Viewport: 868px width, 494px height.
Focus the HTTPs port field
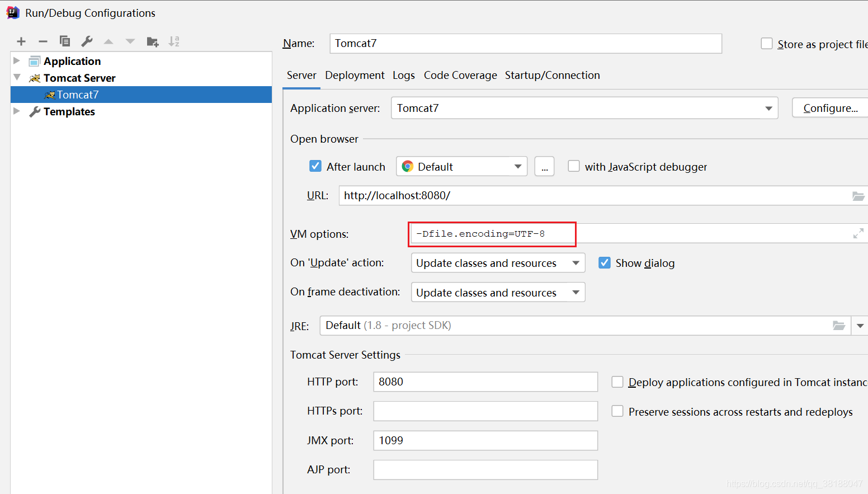tap(485, 411)
